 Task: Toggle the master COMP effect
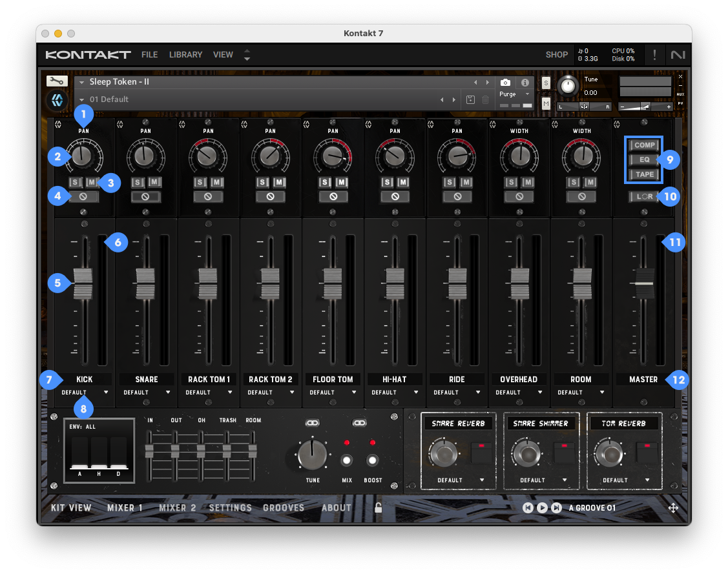[644, 145]
